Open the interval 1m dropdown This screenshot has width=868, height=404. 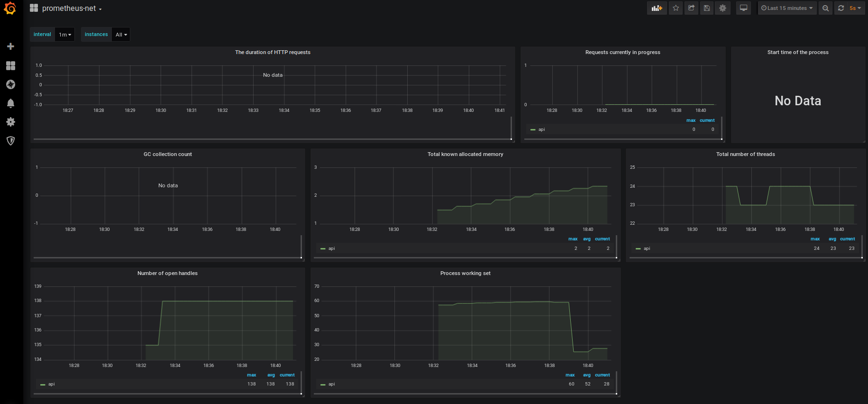(x=65, y=35)
